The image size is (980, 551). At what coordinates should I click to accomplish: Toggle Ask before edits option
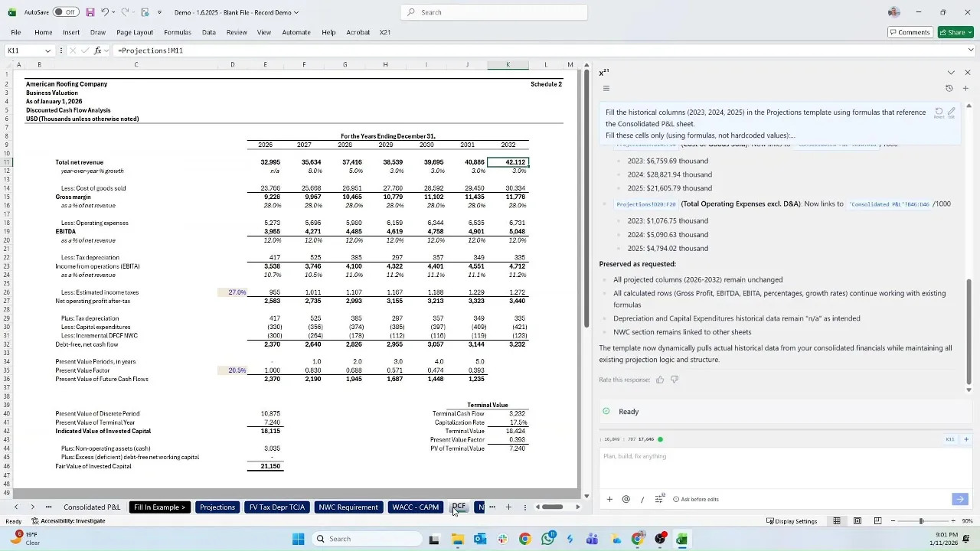click(696, 499)
